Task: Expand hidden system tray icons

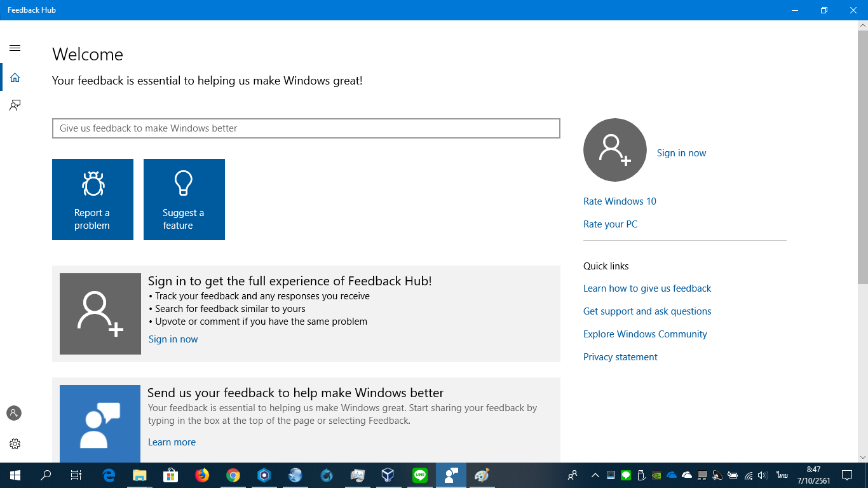Action: point(595,475)
